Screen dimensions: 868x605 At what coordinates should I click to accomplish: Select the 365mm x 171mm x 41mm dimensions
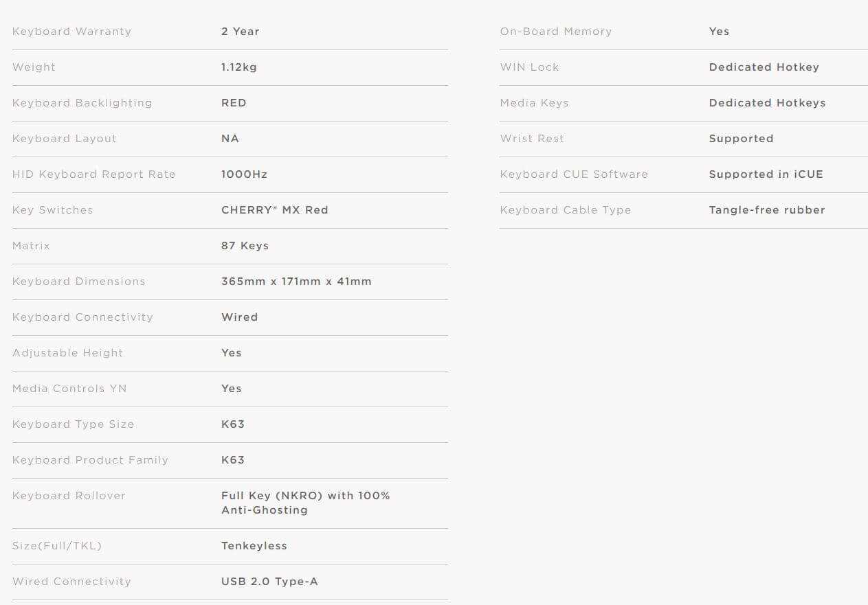click(296, 282)
